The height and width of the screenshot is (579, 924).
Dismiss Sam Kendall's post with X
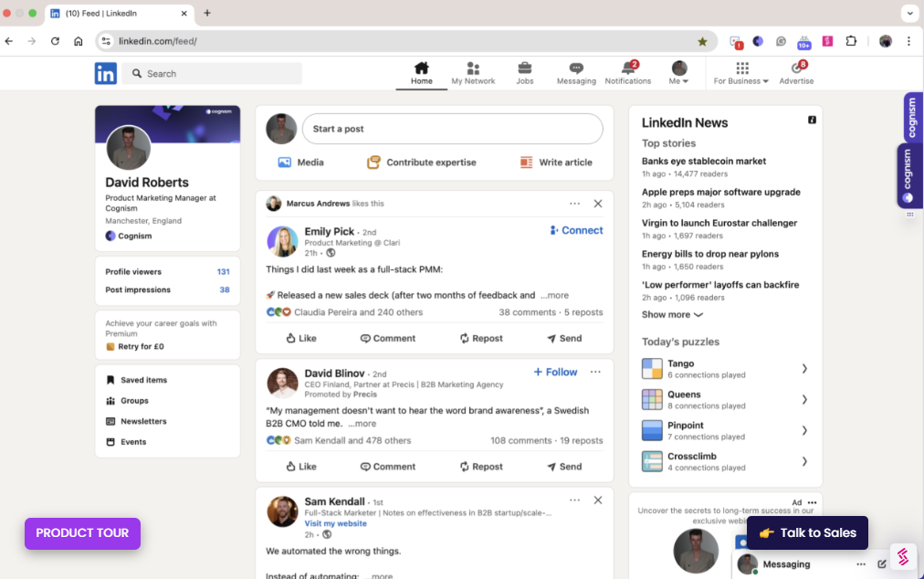tap(597, 500)
